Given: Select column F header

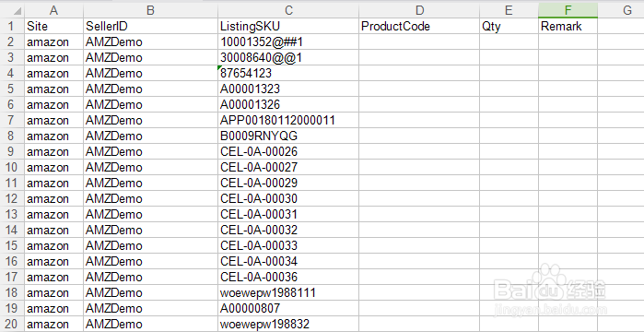Looking at the screenshot, I should [568, 10].
